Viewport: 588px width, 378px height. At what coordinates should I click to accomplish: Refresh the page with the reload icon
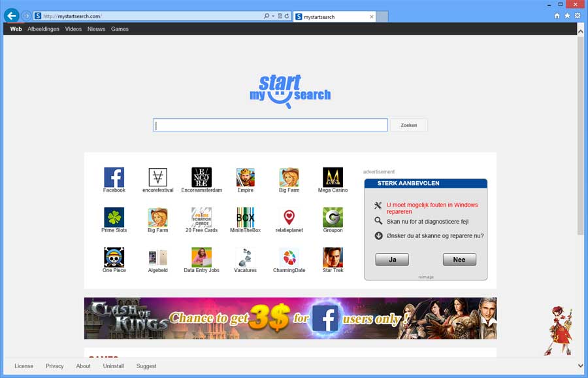coord(287,16)
